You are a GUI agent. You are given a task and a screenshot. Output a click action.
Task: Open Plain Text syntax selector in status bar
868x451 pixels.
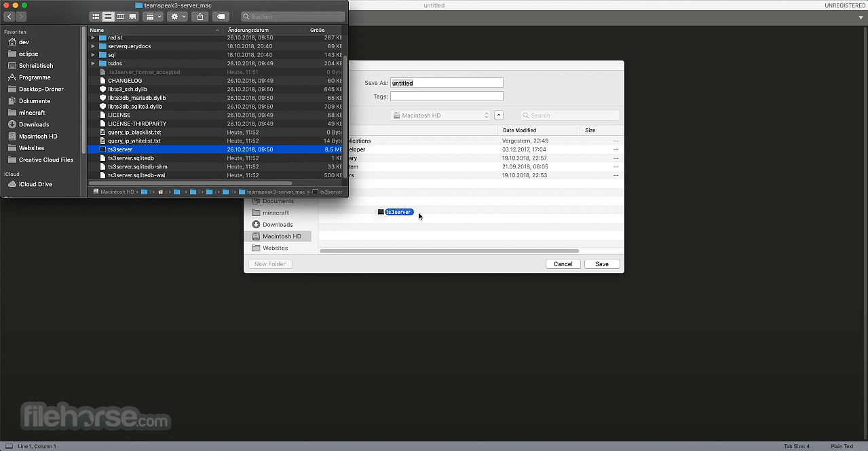(x=842, y=446)
